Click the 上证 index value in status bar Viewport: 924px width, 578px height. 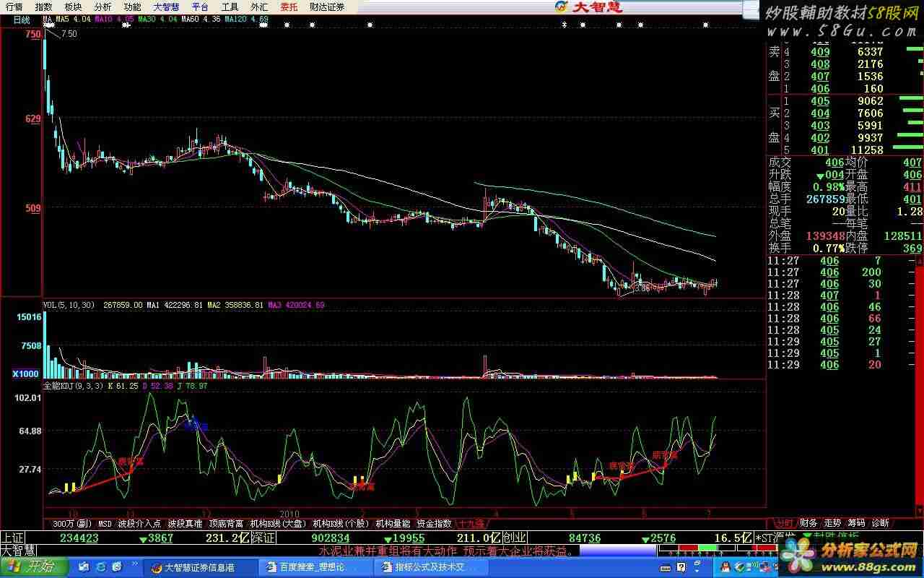pyautogui.click(x=79, y=538)
